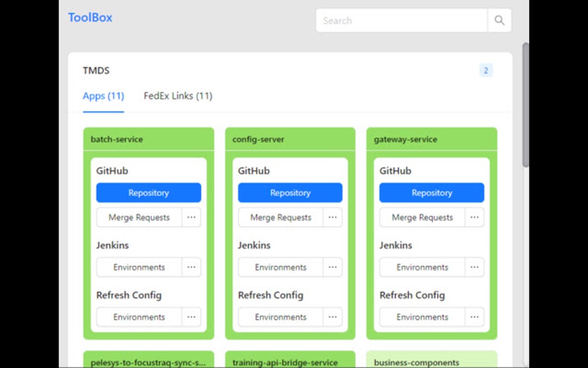The image size is (588, 368).
Task: Open Jenkins Environments for batch-service
Action: pyautogui.click(x=138, y=267)
